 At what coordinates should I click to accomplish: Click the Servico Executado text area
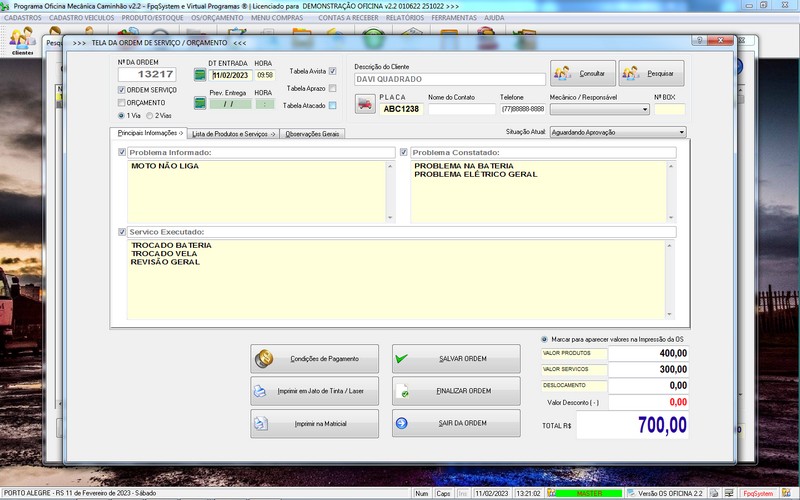click(x=396, y=280)
